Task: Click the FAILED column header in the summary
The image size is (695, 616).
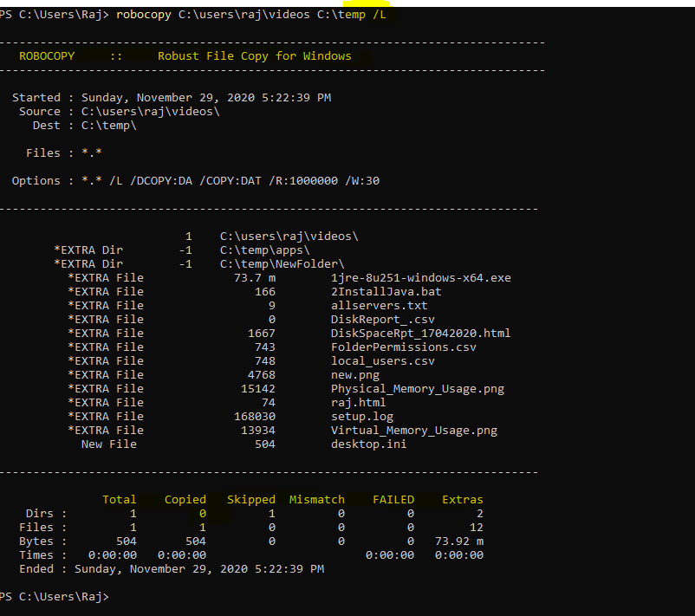Action: (x=393, y=499)
